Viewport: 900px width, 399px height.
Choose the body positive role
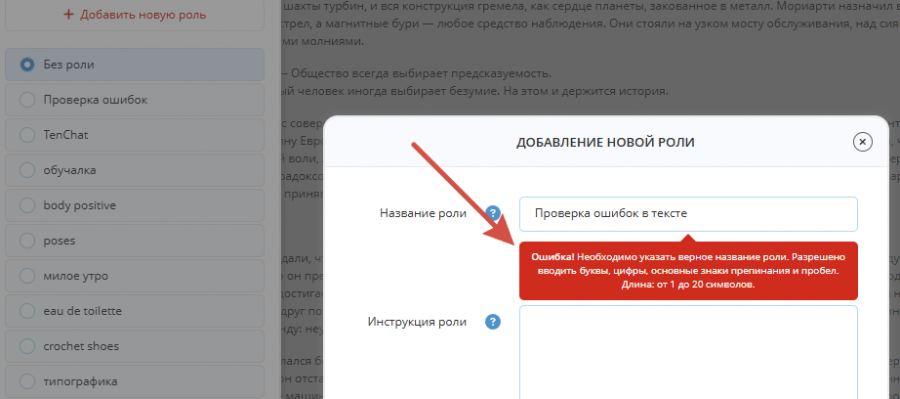135,206
